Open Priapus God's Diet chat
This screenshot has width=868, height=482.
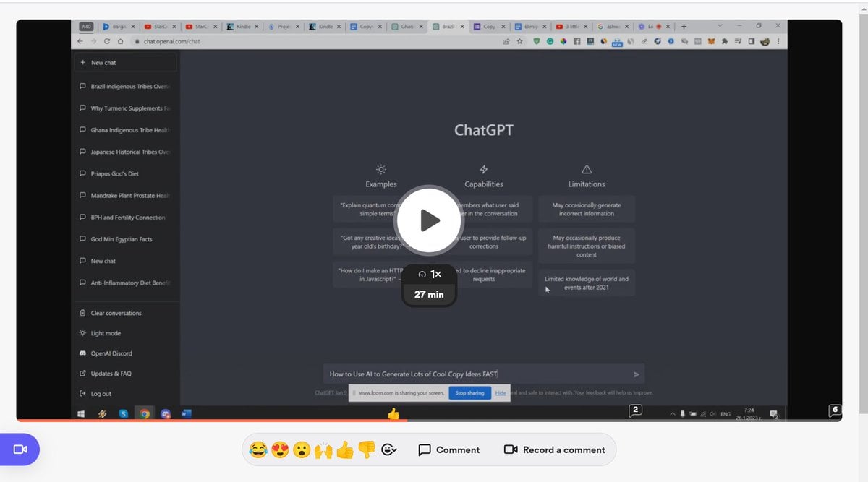125,173
